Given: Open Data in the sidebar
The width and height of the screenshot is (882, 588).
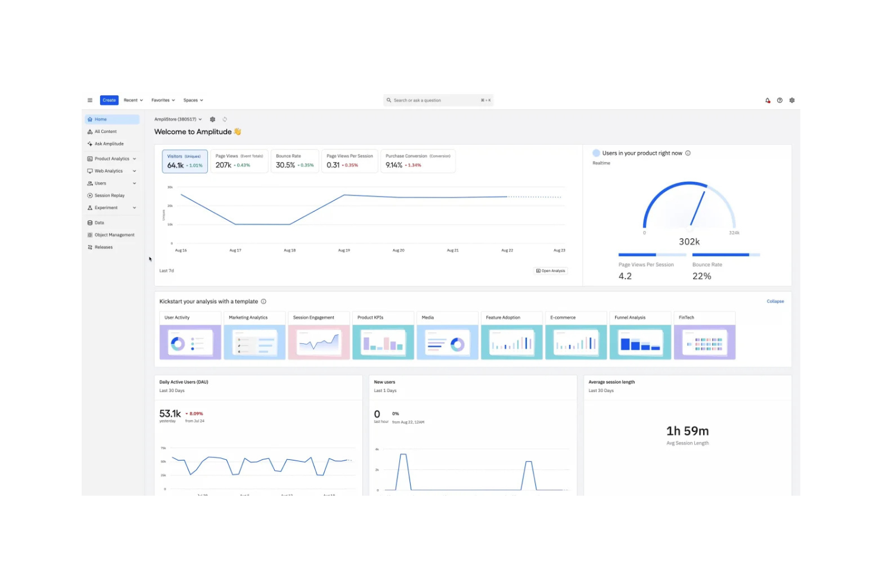Looking at the screenshot, I should pyautogui.click(x=112, y=223).
